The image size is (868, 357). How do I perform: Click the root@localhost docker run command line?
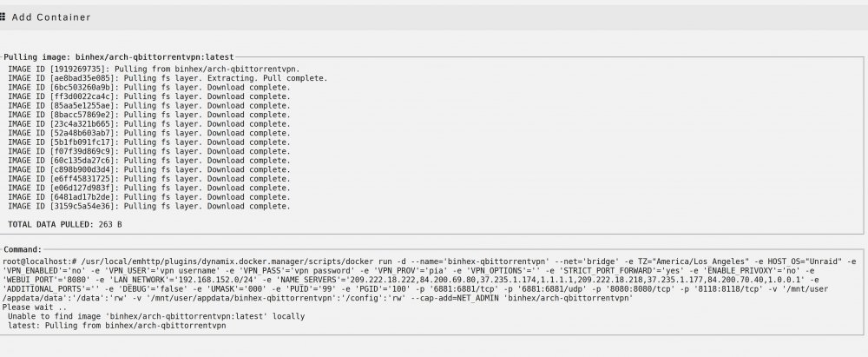pyautogui.click(x=430, y=261)
